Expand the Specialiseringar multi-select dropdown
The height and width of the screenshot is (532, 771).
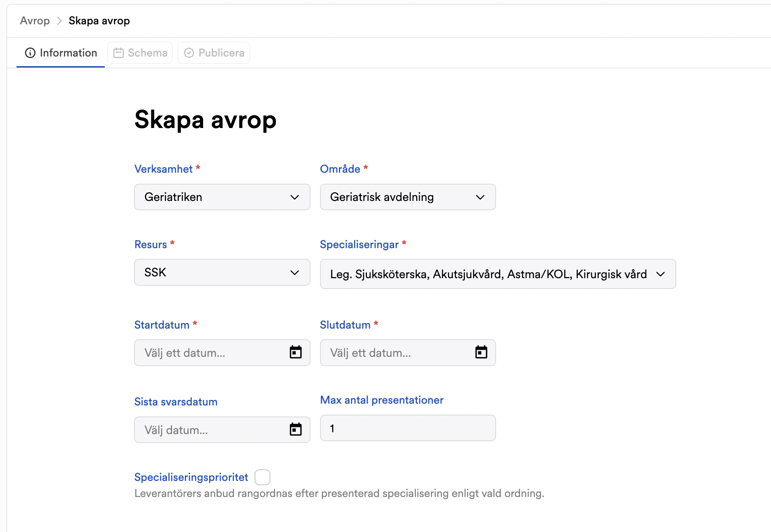point(498,274)
